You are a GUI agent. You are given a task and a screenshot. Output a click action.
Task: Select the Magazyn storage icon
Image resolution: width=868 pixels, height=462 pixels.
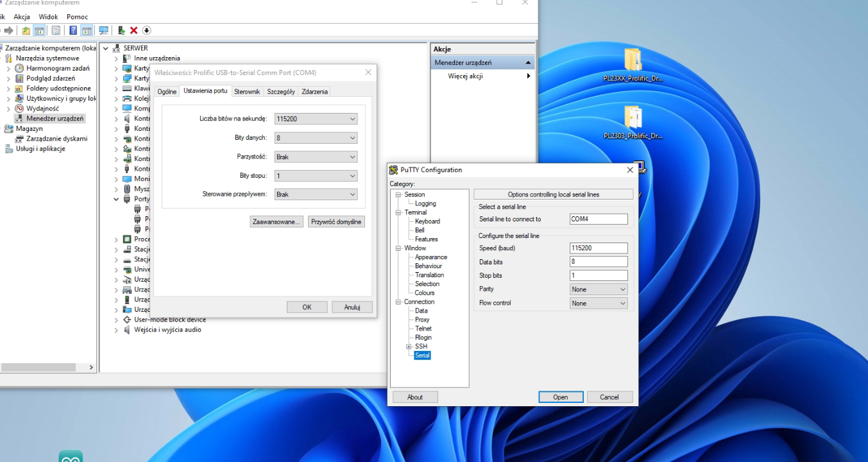pos(9,128)
